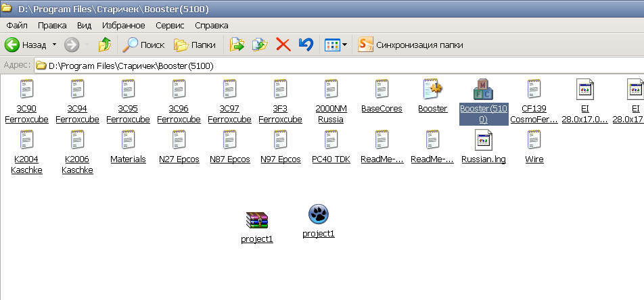Select the project1 paw-icon file

pyautogui.click(x=319, y=222)
